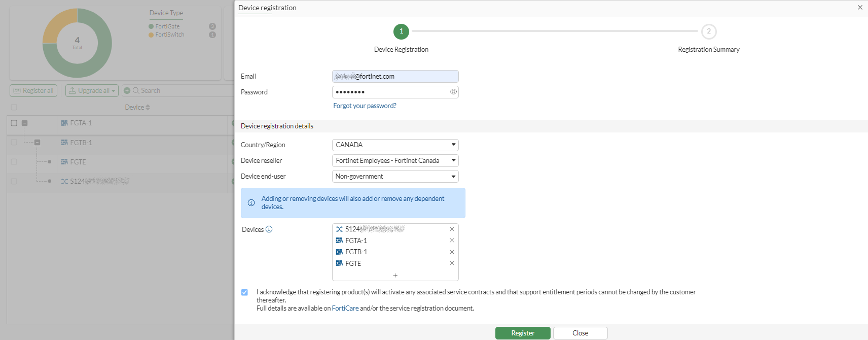
Task: Remove FGTA-1 from the Devices list
Action: point(452,241)
